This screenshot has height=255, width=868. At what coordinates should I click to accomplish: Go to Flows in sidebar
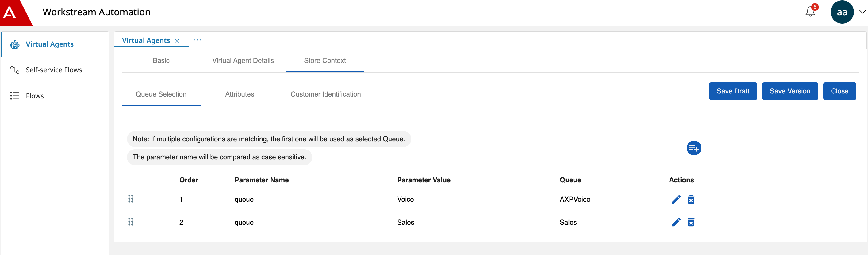tap(35, 96)
